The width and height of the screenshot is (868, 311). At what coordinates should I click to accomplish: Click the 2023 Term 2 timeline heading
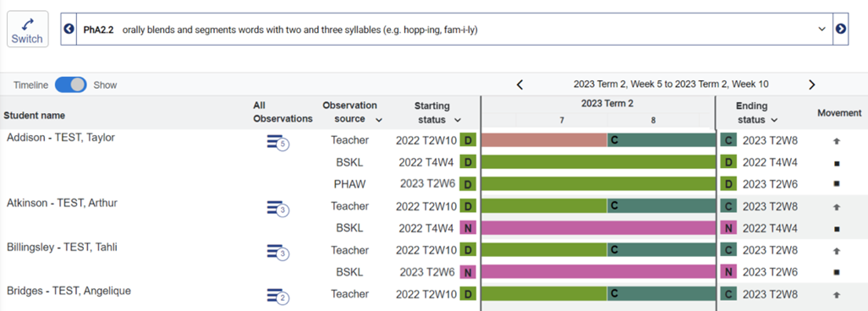(x=607, y=104)
